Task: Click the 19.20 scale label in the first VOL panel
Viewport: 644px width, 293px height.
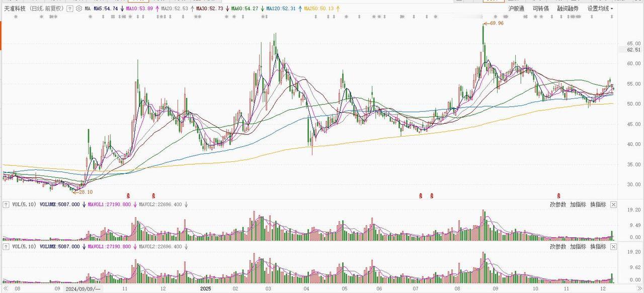Action: point(633,210)
